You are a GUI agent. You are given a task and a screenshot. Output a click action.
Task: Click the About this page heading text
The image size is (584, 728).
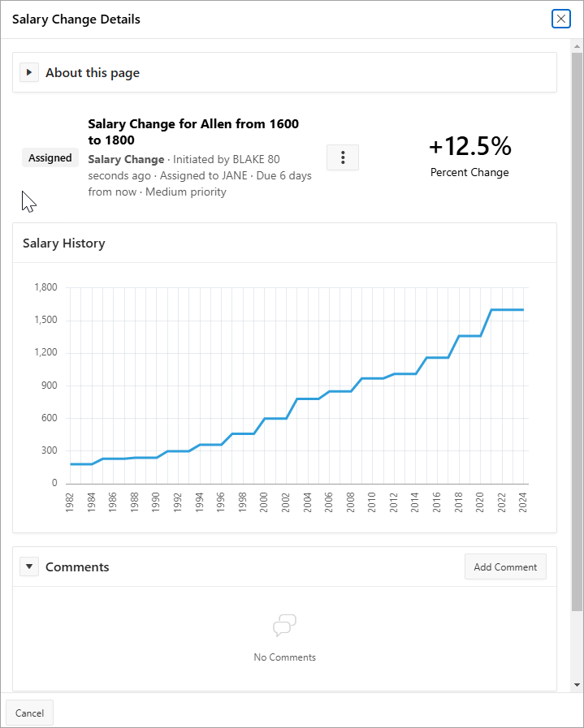(93, 73)
